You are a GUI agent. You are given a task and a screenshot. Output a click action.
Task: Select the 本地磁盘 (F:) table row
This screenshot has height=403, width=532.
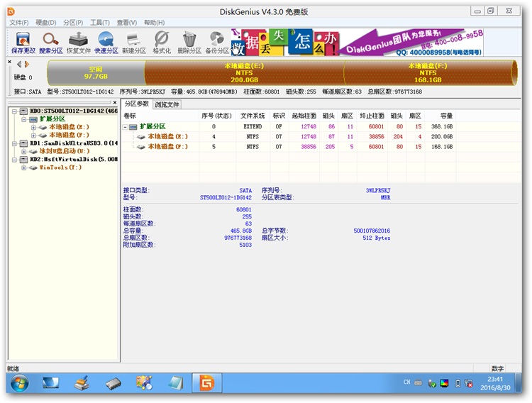(x=289, y=147)
